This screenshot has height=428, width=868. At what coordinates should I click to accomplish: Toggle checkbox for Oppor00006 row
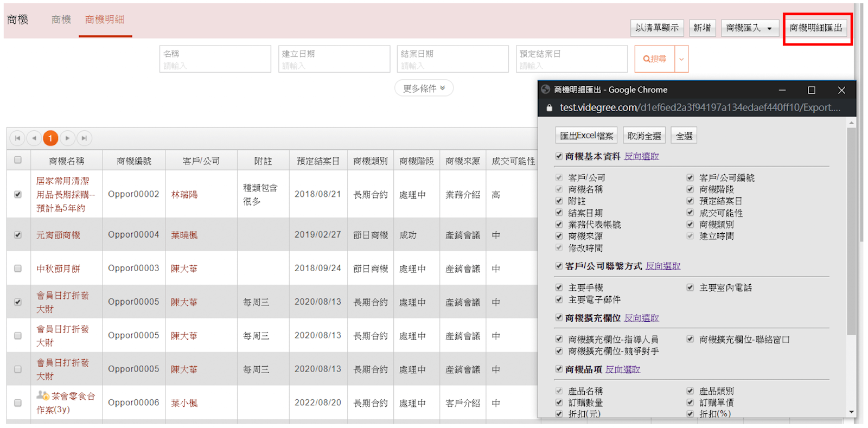tap(18, 403)
